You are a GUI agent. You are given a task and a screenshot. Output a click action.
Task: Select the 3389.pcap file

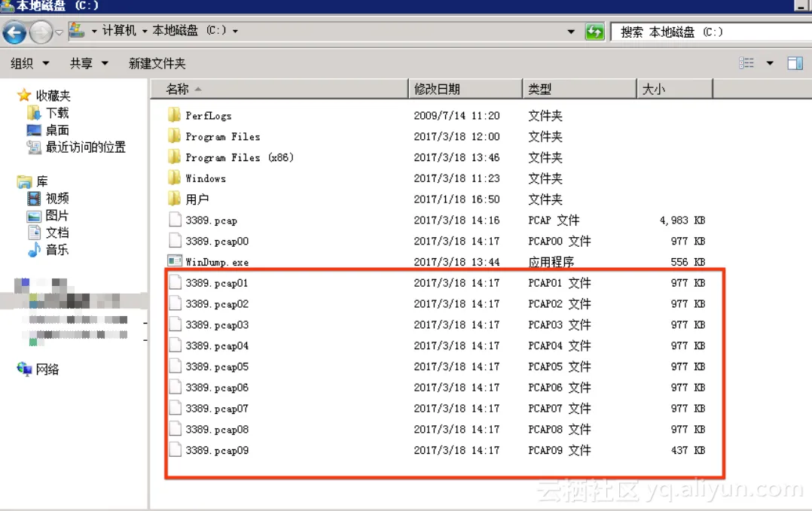coord(211,221)
